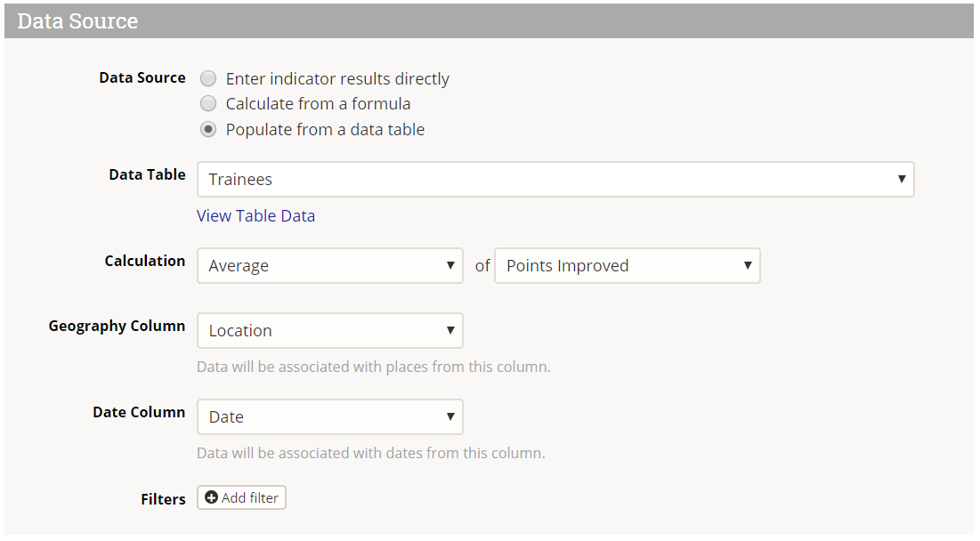This screenshot has width=980, height=541.
Task: Click the Filters field label
Action: 163,499
